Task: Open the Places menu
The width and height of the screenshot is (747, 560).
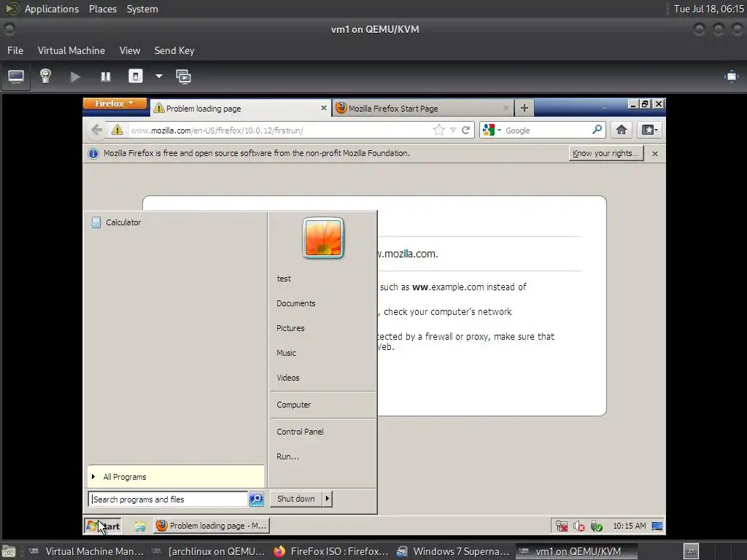Action: click(102, 9)
